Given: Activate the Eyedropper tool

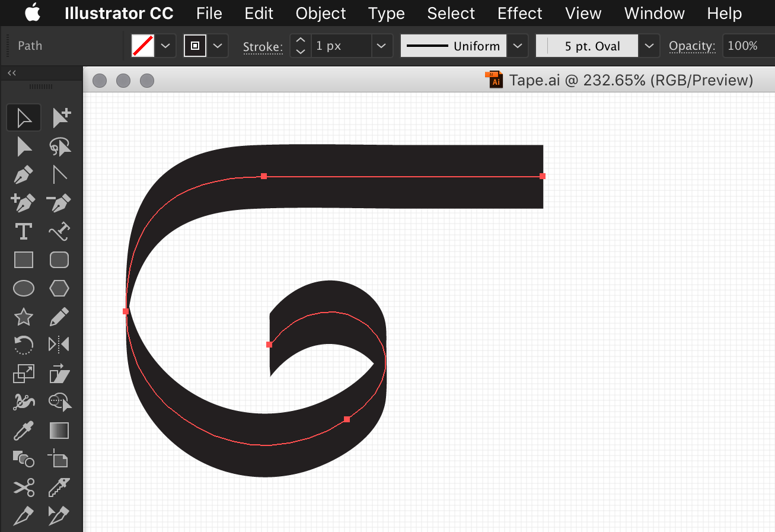Looking at the screenshot, I should (23, 431).
